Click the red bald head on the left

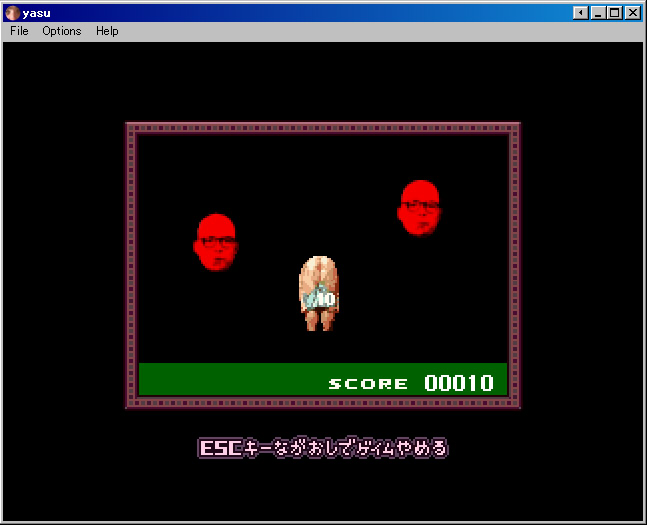[x=215, y=242]
